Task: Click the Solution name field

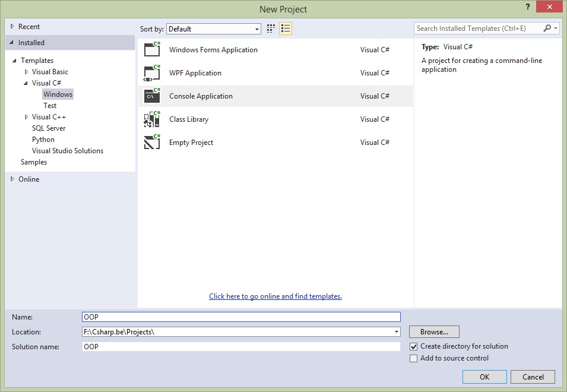Action: (241, 346)
